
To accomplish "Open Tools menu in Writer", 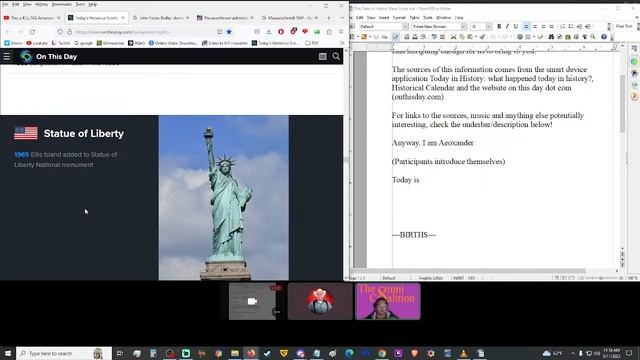I will point(427,18).
